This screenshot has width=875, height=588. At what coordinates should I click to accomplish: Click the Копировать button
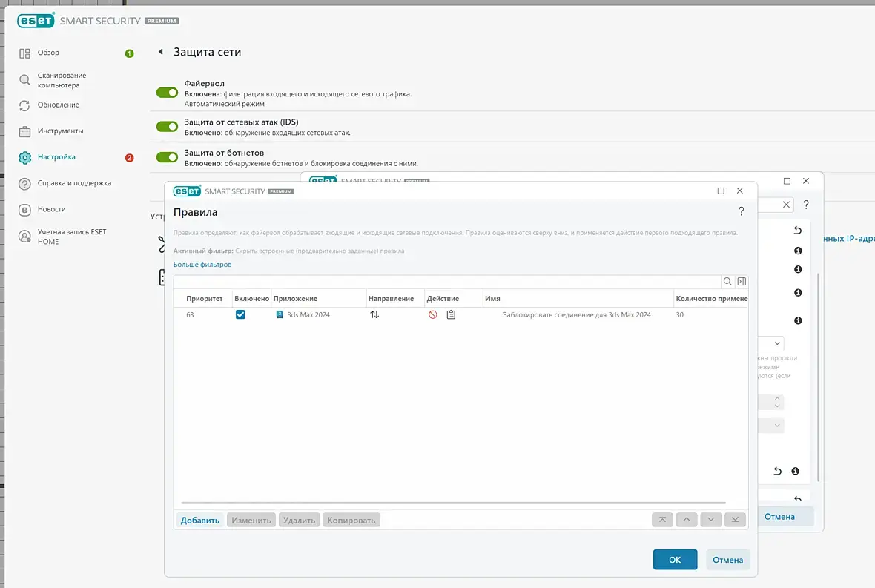(351, 520)
